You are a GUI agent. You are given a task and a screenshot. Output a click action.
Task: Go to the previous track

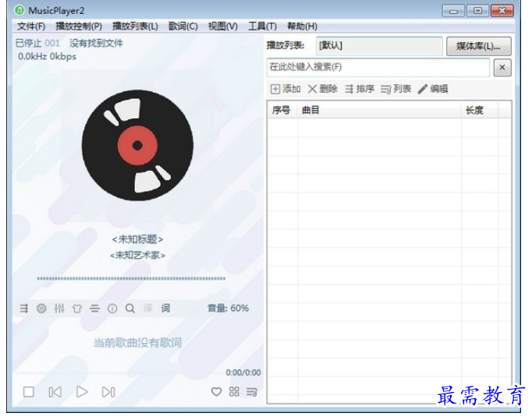[55, 392]
